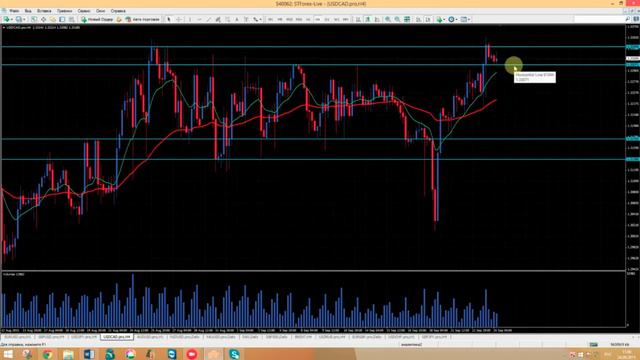This screenshot has width=640, height=360.
Task: Switch chart to W1 timeframe
Action: [336, 19]
